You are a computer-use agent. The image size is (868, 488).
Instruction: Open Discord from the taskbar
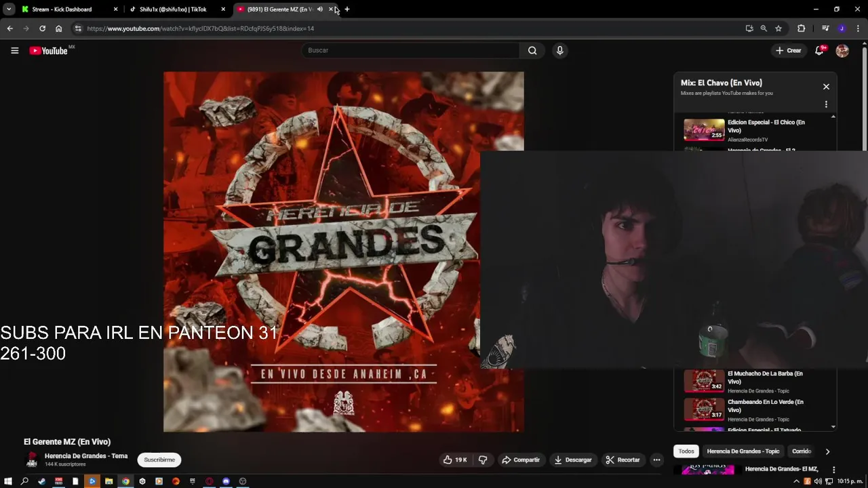[x=226, y=481]
